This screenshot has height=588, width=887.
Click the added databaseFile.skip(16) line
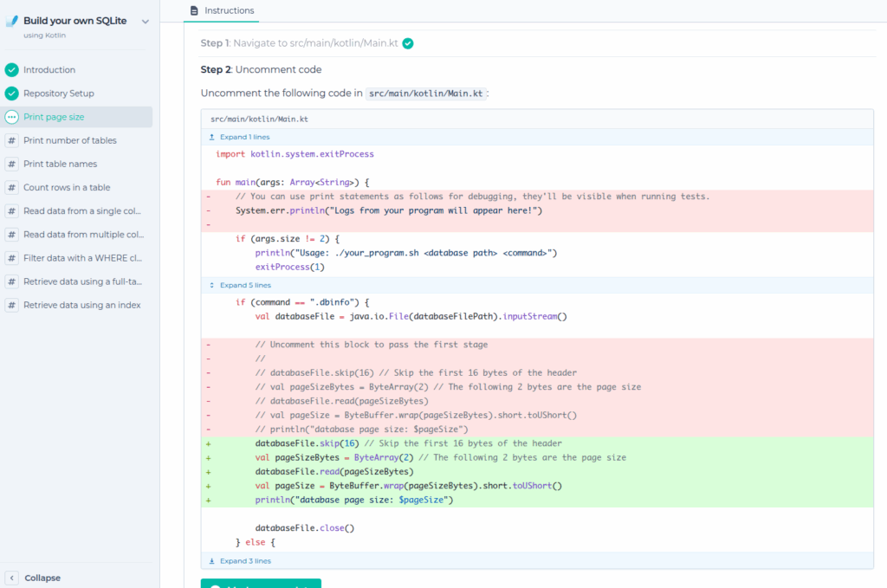point(409,444)
